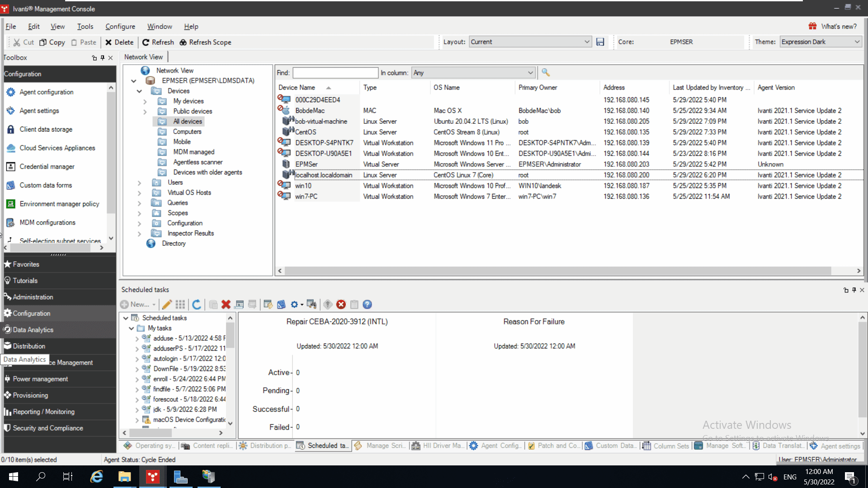
Task: Expand the Queries tree node
Action: click(139, 203)
